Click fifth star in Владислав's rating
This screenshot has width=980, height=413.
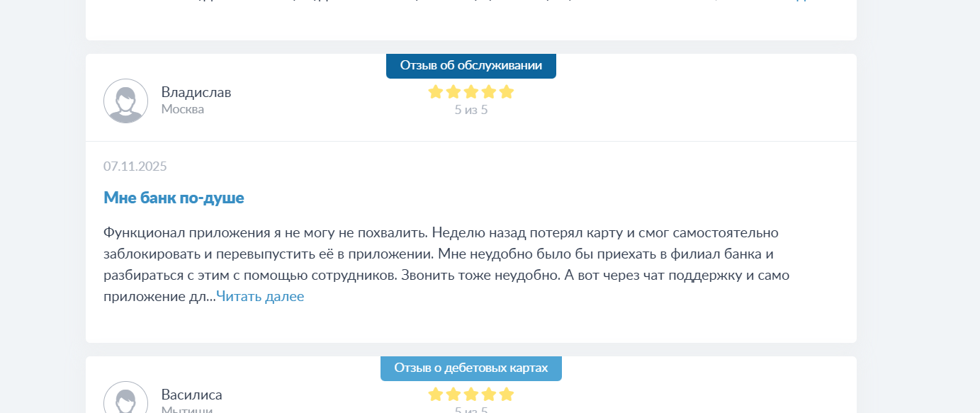(506, 92)
